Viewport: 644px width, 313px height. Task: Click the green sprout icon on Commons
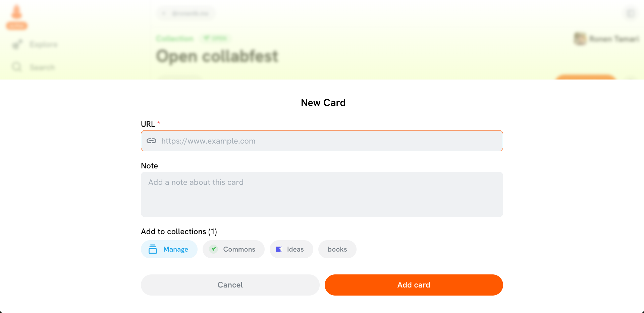(214, 249)
